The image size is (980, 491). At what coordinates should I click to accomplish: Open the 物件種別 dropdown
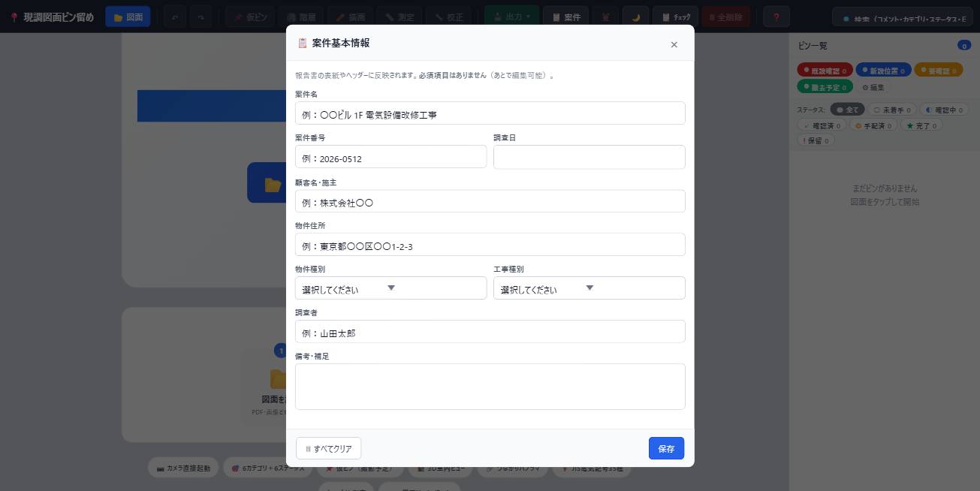(x=390, y=288)
